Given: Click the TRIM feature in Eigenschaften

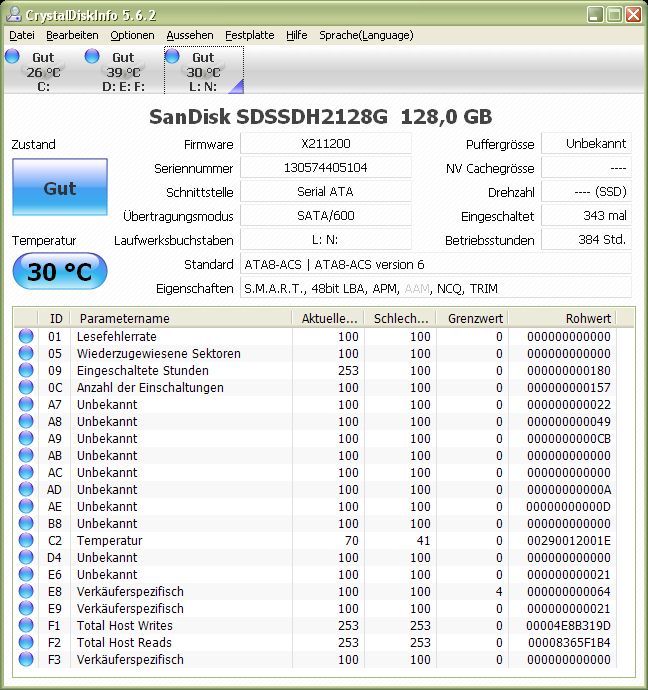Looking at the screenshot, I should [483, 289].
